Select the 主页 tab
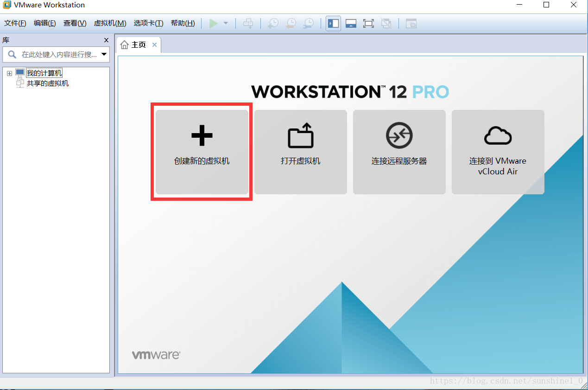The image size is (588, 390). (139, 45)
